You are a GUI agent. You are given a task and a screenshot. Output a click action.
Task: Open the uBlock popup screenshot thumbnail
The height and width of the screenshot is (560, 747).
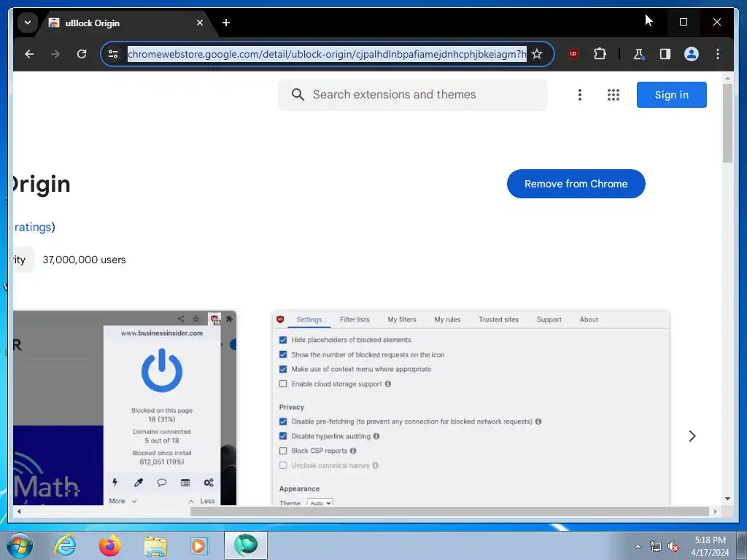coord(125,408)
